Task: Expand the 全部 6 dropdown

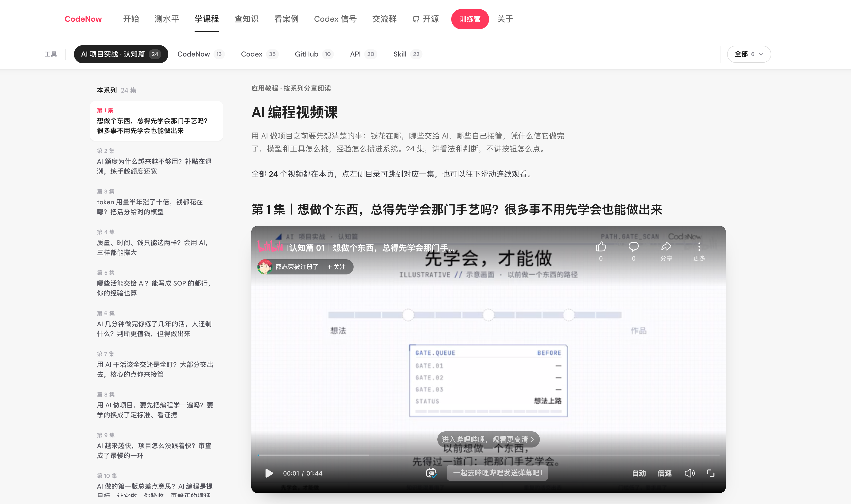Action: pos(749,54)
